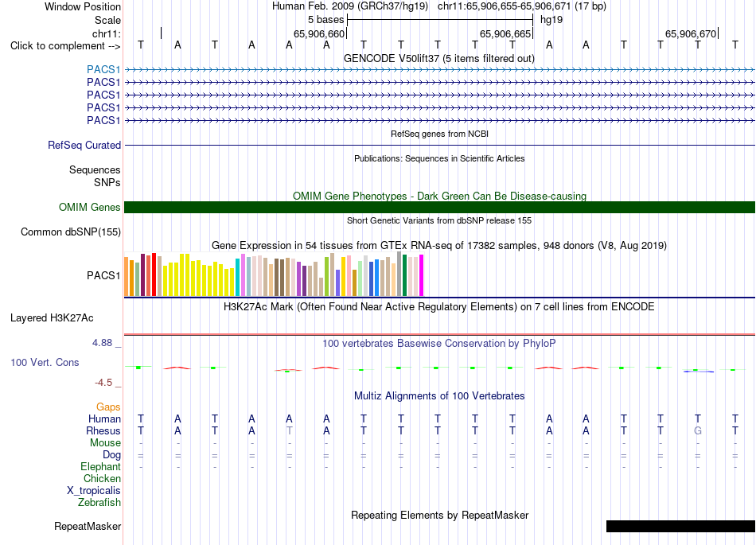The height and width of the screenshot is (545, 756).
Task: Click the OMIM Gene Phenotypes track title
Action: coord(440,197)
